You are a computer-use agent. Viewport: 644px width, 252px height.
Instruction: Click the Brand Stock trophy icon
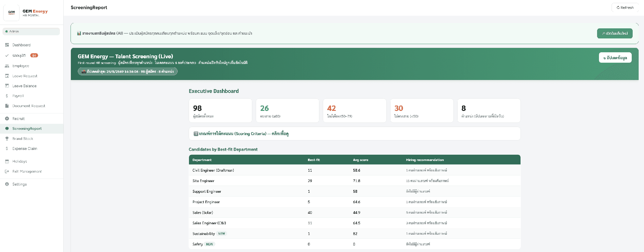(7, 139)
